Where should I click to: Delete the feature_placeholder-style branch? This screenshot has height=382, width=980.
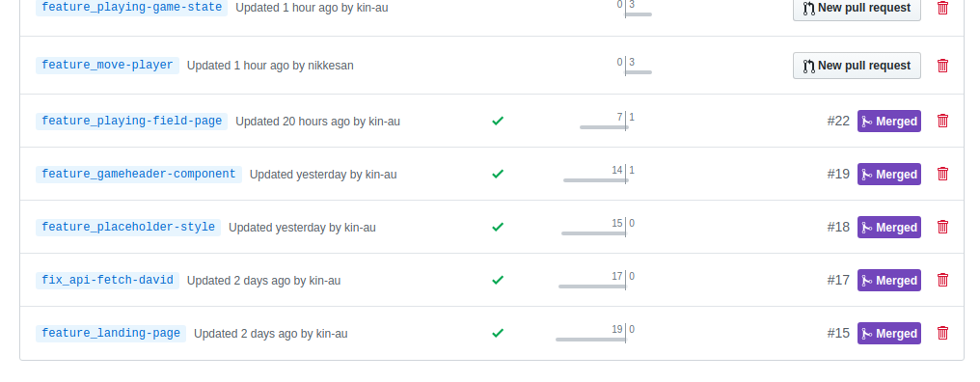click(942, 227)
